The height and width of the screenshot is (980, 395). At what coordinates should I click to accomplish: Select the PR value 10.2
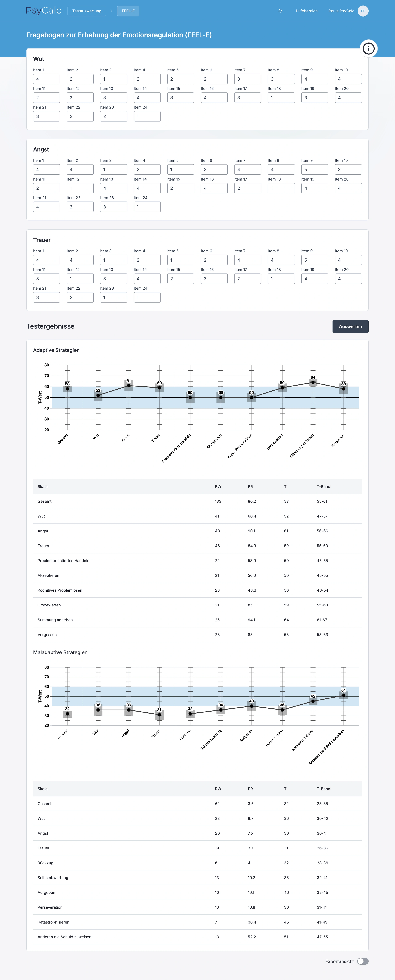click(252, 878)
